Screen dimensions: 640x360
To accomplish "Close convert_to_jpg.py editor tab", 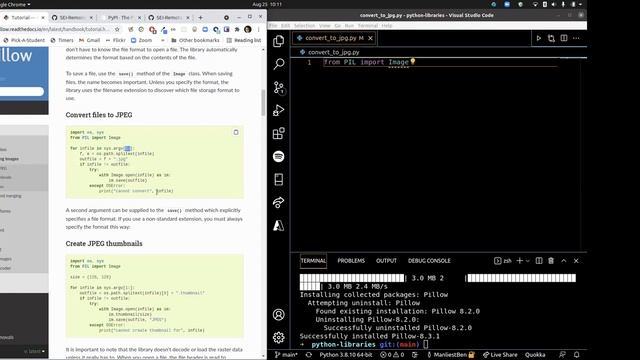I will pos(370,38).
